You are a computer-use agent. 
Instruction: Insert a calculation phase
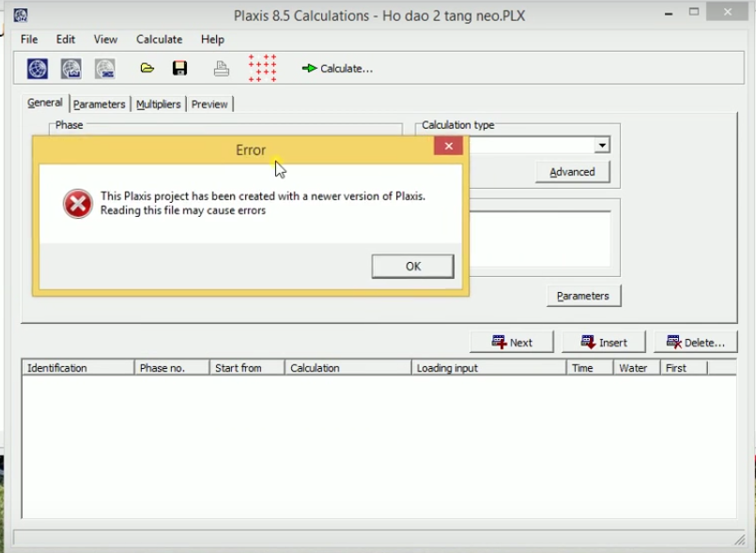click(x=604, y=342)
